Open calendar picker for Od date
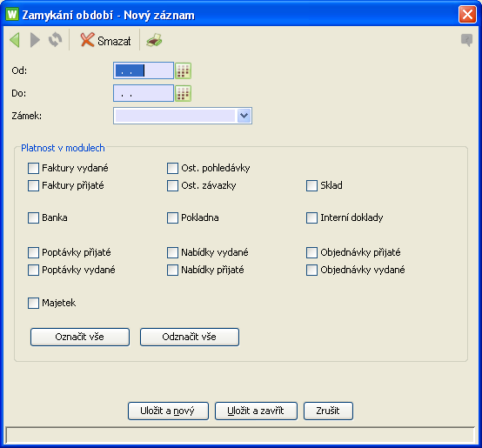Viewport: 482px width, 448px height. [x=184, y=70]
